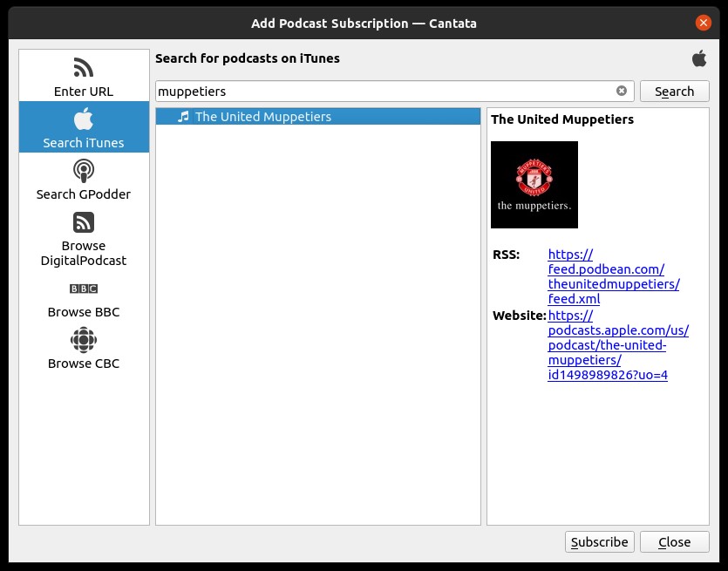
Task: Click the RSS: field label
Action: coord(506,255)
